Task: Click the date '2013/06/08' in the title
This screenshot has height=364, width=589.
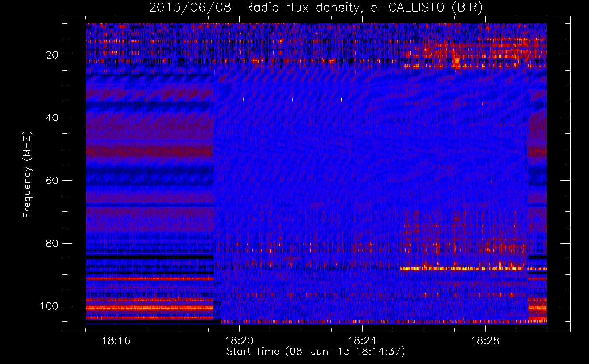Action: [190, 8]
